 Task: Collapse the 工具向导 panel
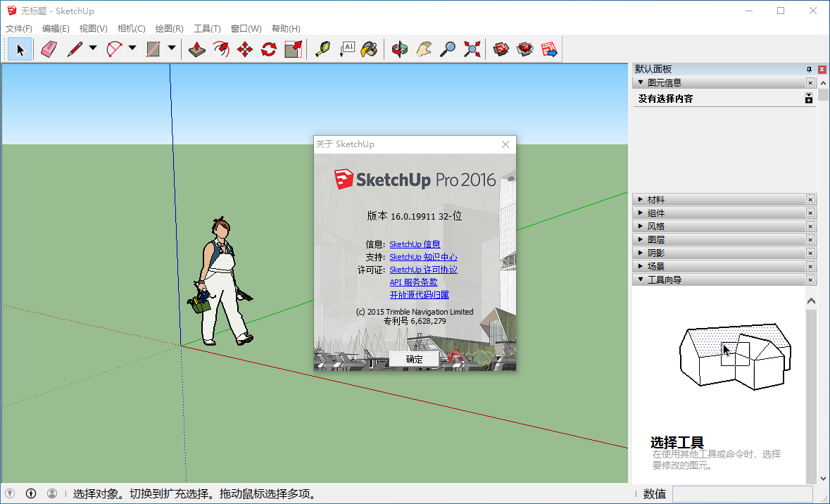coord(641,279)
